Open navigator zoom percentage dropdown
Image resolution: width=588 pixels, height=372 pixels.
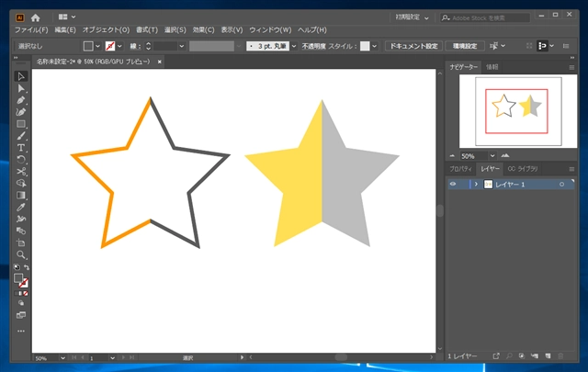[x=492, y=155]
